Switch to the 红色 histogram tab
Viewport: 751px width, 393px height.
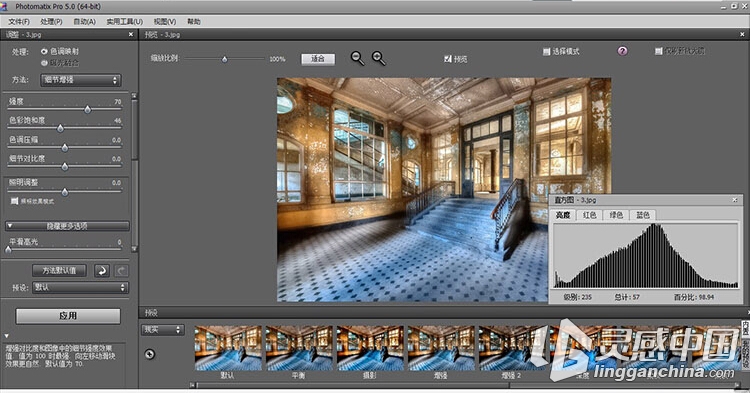[x=590, y=215]
